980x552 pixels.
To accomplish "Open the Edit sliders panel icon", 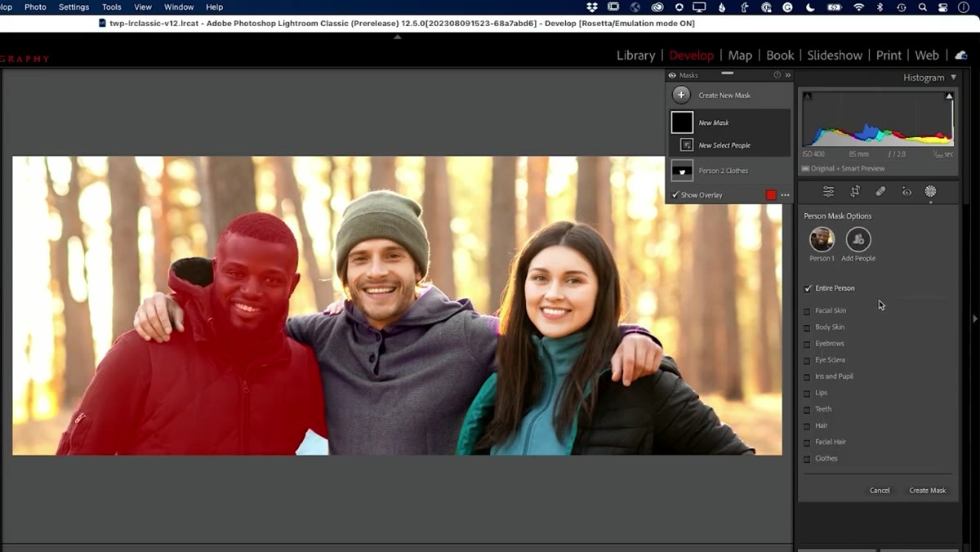I will [828, 191].
